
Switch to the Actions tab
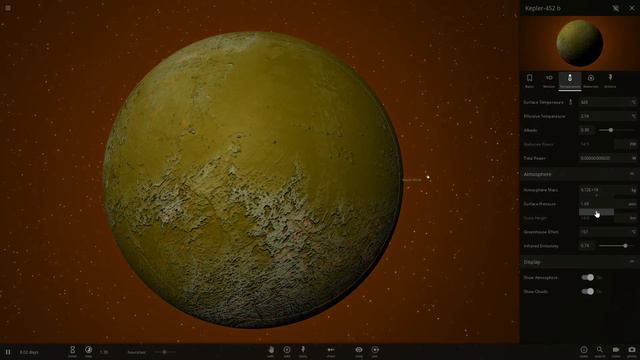(610, 81)
